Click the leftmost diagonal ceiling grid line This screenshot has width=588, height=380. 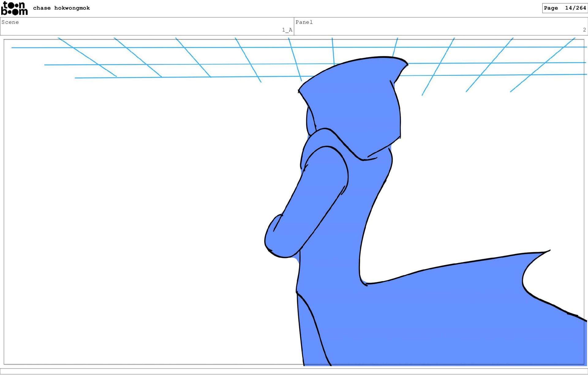87,57
